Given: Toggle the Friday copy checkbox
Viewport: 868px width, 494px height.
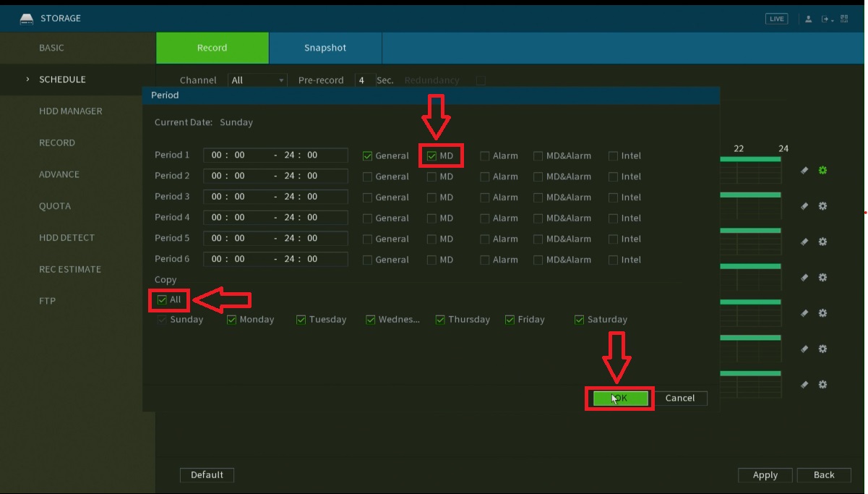Looking at the screenshot, I should point(510,320).
